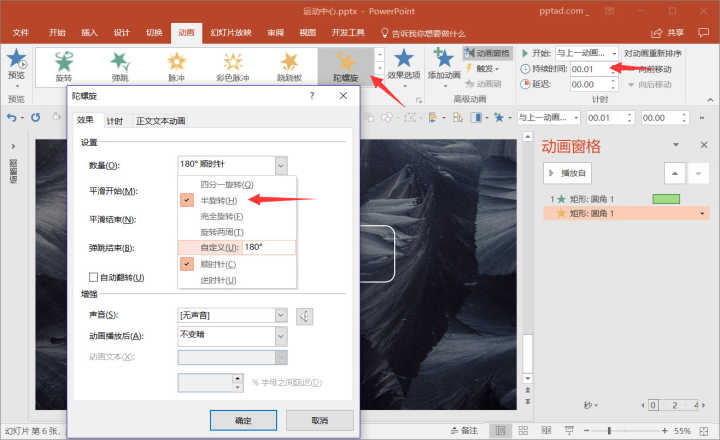Start slideshow from status bar icon
720x440 pixels.
[569, 430]
